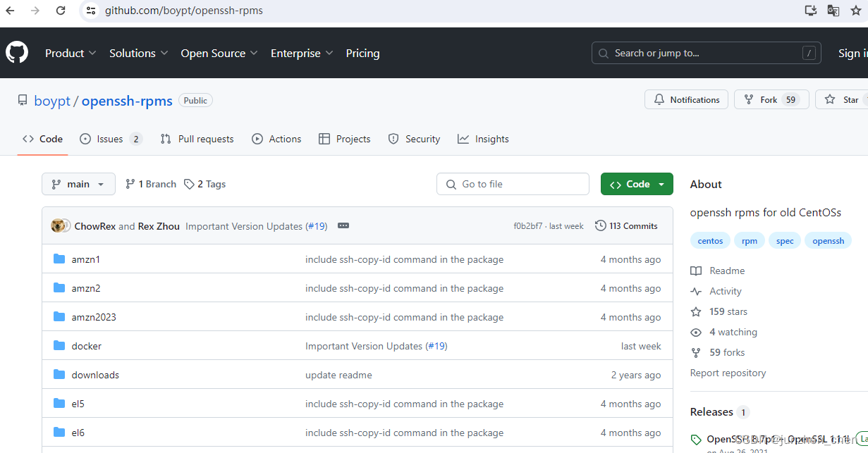The width and height of the screenshot is (868, 453).
Task: Click the boypt owner link
Action: pos(52,101)
